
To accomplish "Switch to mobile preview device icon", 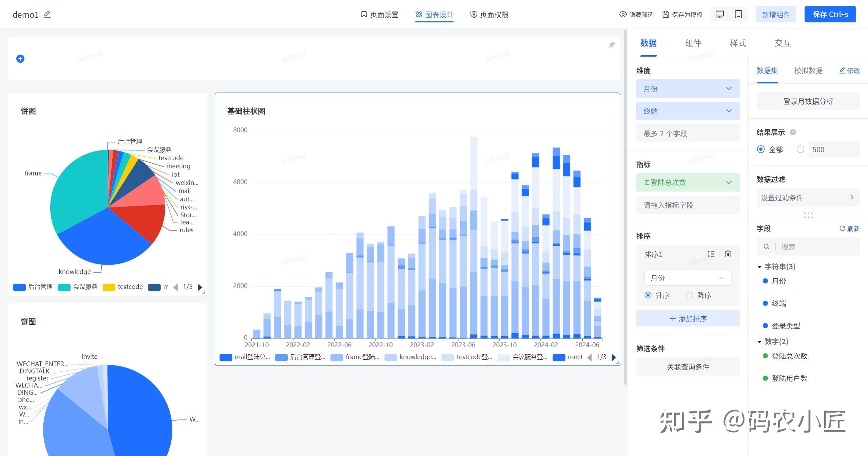I will pos(738,14).
